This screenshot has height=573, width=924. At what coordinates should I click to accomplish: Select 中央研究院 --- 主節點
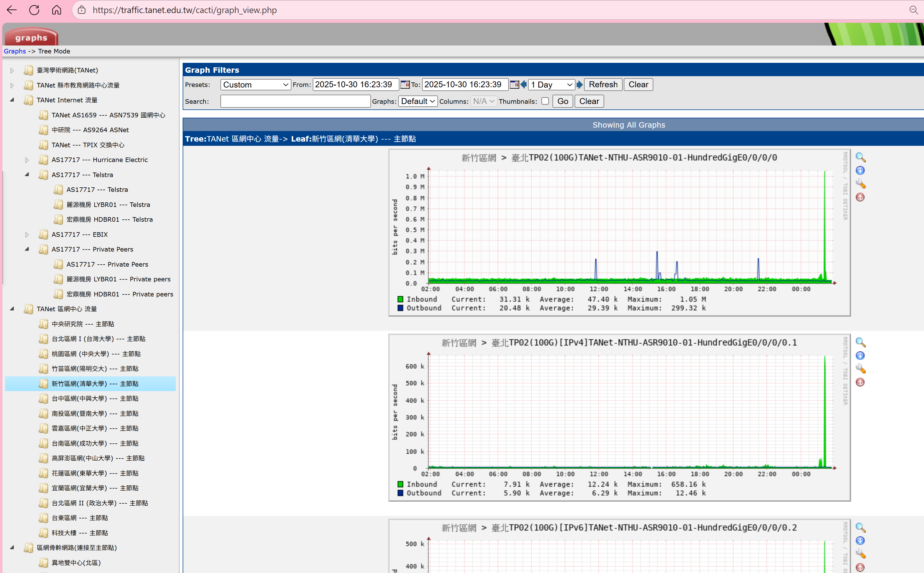(83, 324)
